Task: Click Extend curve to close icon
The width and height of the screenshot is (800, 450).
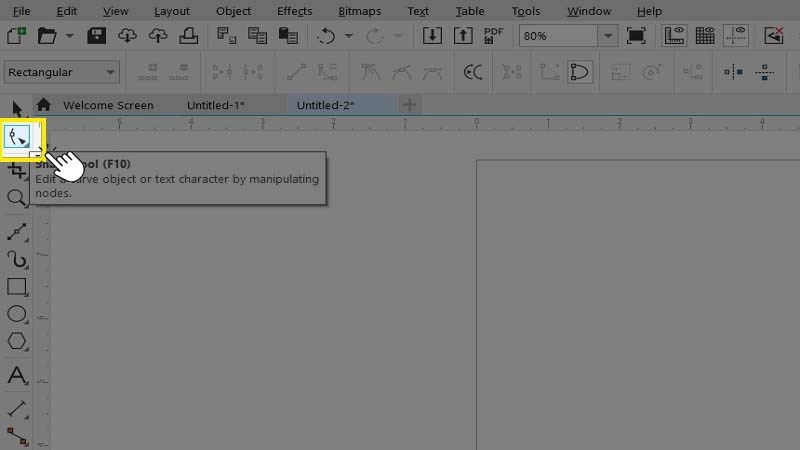Action: click(549, 72)
